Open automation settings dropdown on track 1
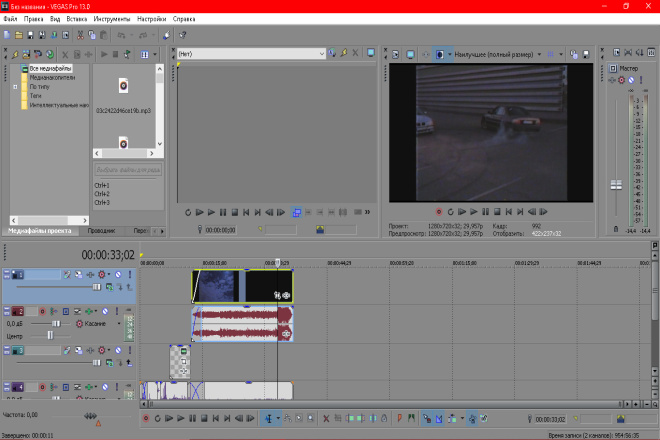660x440 pixels. click(109, 275)
